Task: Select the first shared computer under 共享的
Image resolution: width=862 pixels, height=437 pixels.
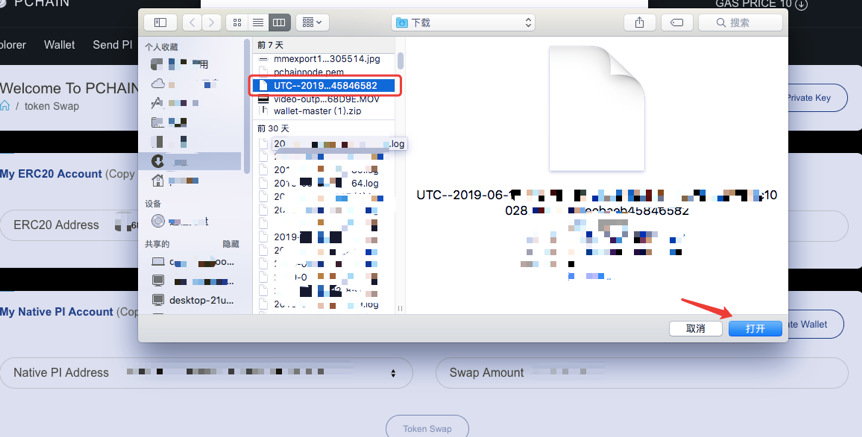Action: 193,262
